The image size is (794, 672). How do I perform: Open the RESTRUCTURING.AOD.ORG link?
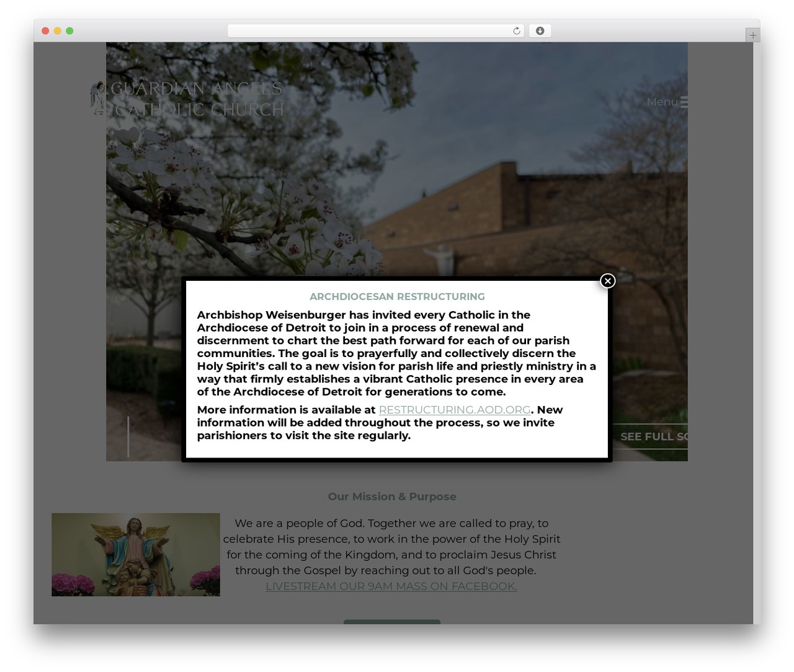coord(455,410)
